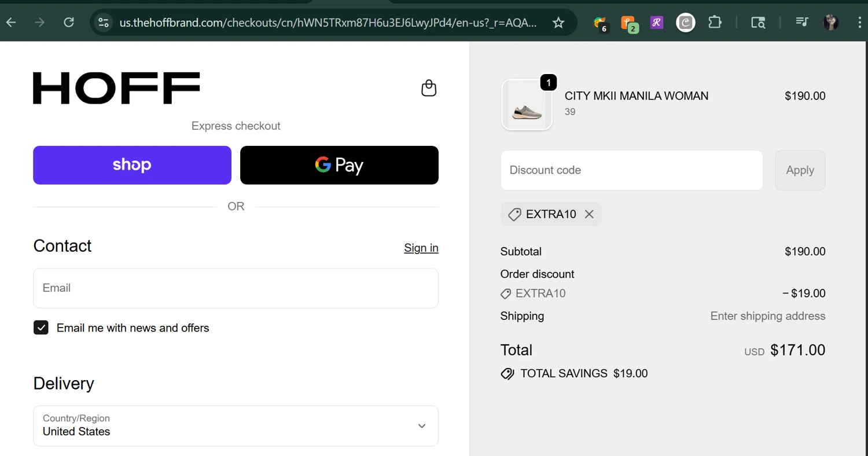Open the Extensions puzzle menu

[x=715, y=23]
